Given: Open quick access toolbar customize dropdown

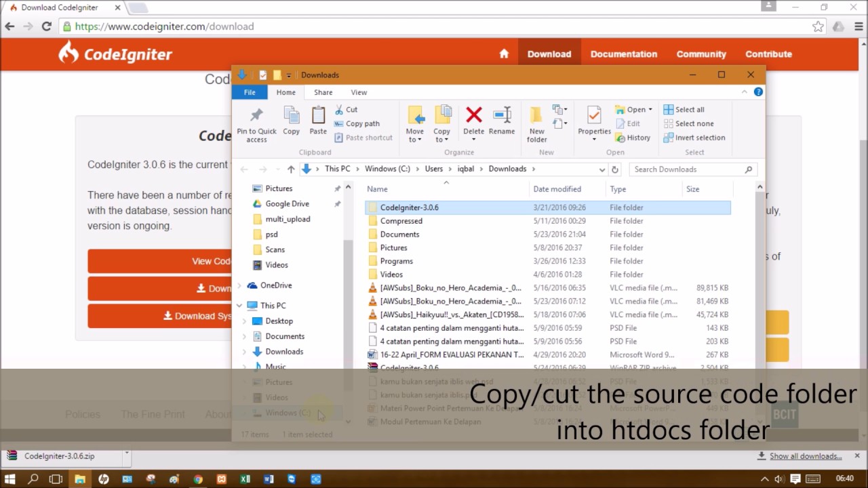Looking at the screenshot, I should pyautogui.click(x=288, y=75).
